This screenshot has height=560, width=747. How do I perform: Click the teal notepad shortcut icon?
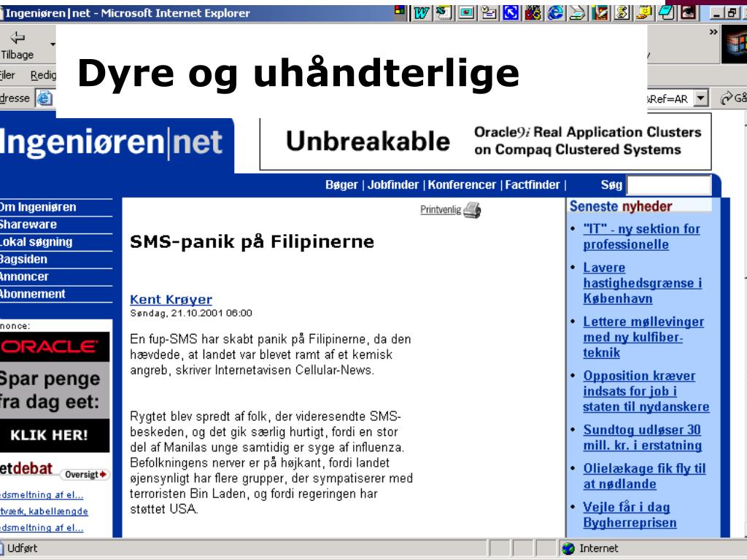pos(666,12)
